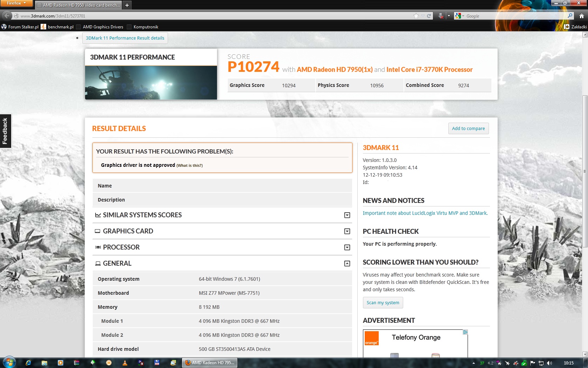Open the benchmark.pl bookmark
The width and height of the screenshot is (588, 368).
[x=57, y=27]
